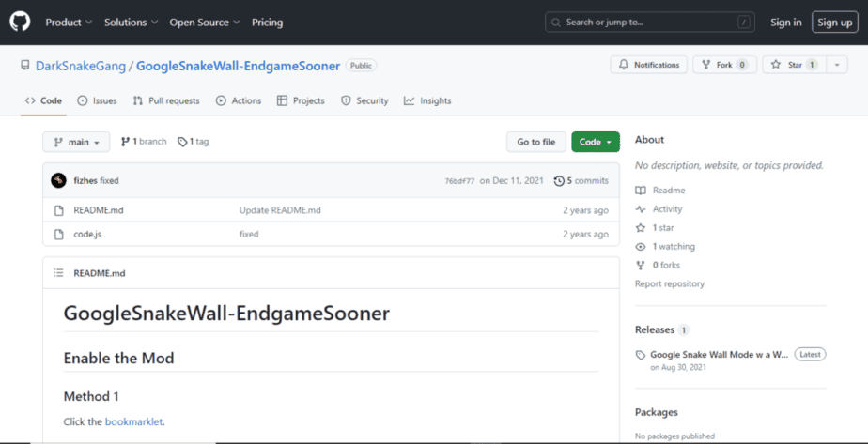Click the slash shortcut icon in search
Image resolution: width=868 pixels, height=444 pixels.
[x=745, y=23]
